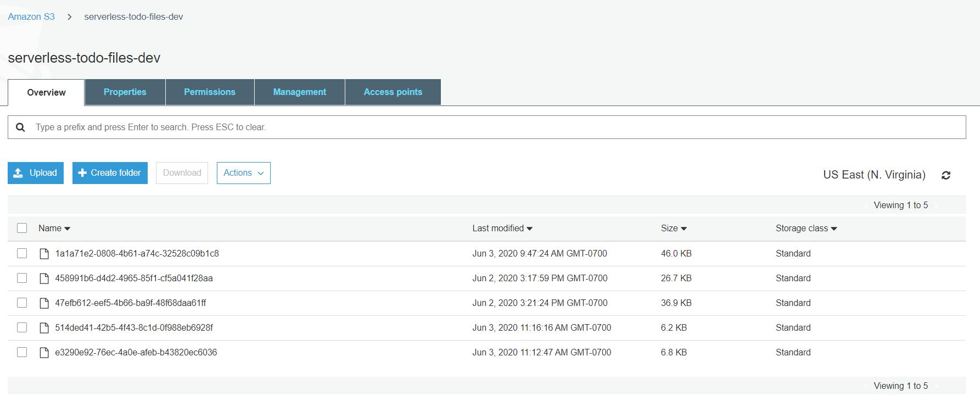Click file icon for e3290e92-76ec-4a0e-afeb-b43820ec6036

pyautogui.click(x=44, y=353)
